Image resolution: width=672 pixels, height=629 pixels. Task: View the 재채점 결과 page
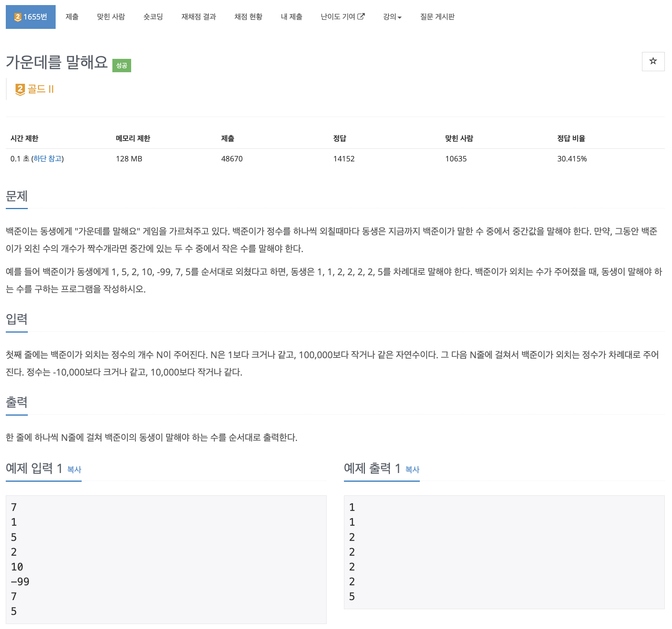(x=198, y=17)
